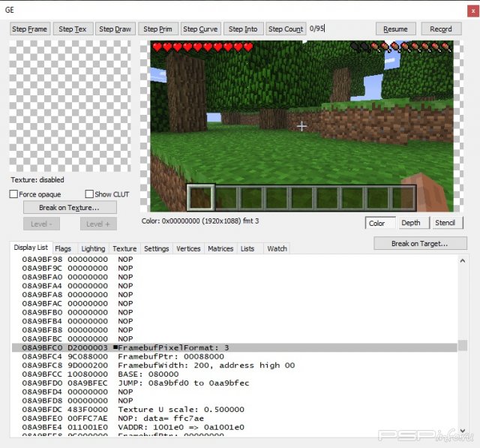The image size is (480, 448).
Task: Open the Matrices tab
Action: tap(220, 248)
